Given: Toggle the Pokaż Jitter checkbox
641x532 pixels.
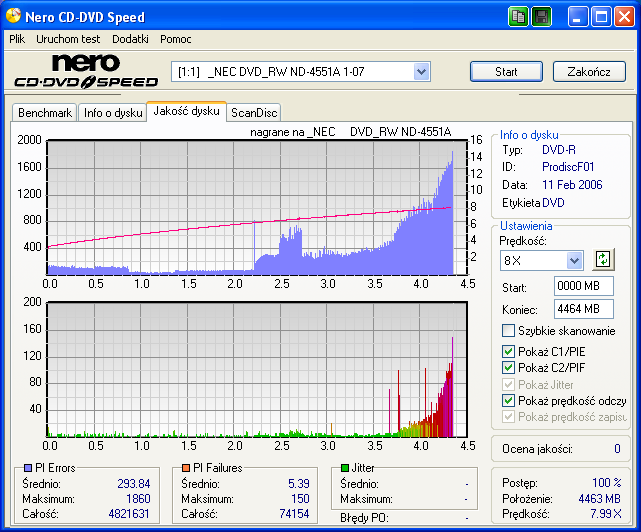Looking at the screenshot, I should tap(508, 384).
